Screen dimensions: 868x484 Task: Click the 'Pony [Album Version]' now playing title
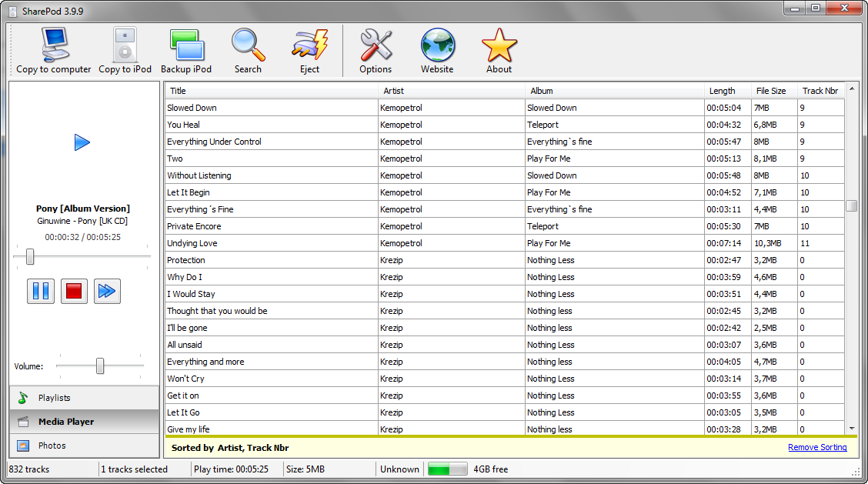point(83,209)
